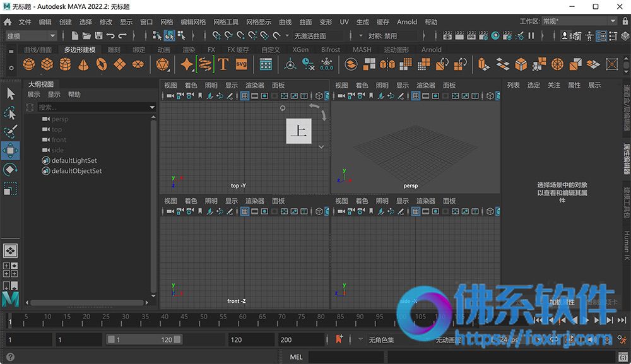
Task: Toggle Snap to Curves
Action: [228, 36]
